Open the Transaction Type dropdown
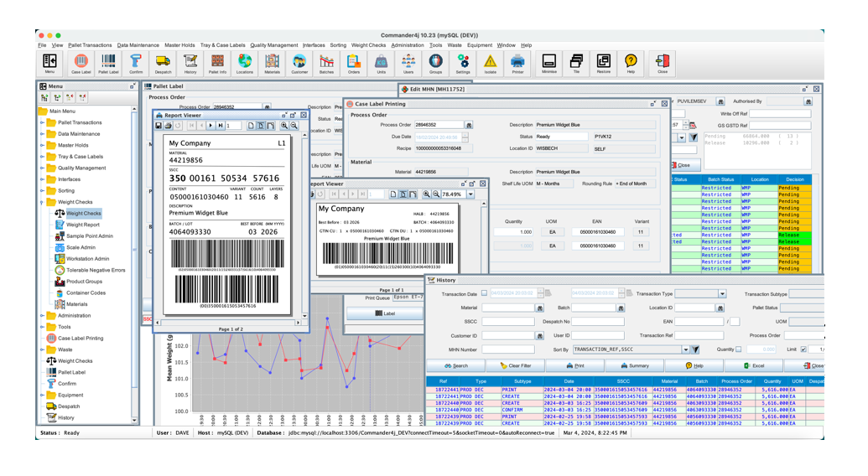Image resolution: width=868 pixels, height=476 pixels. [721, 294]
